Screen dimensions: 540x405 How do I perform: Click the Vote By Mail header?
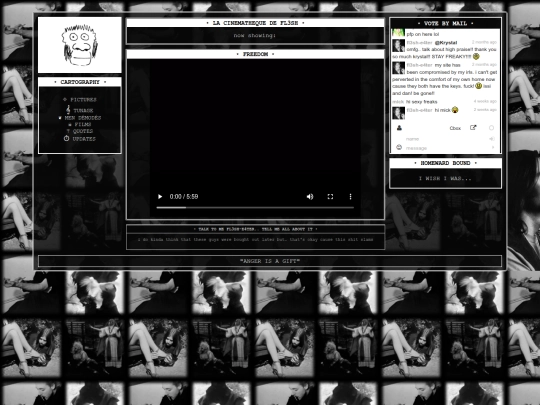[x=445, y=23]
